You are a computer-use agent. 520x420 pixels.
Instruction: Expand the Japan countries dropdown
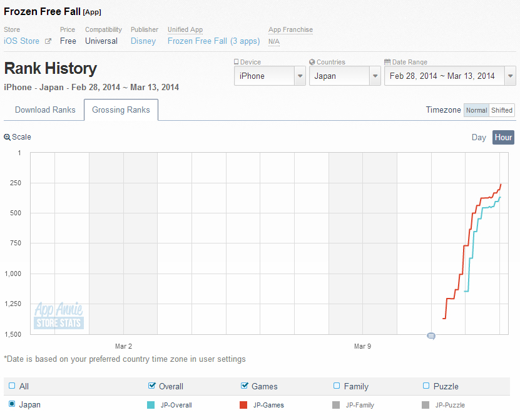point(345,76)
